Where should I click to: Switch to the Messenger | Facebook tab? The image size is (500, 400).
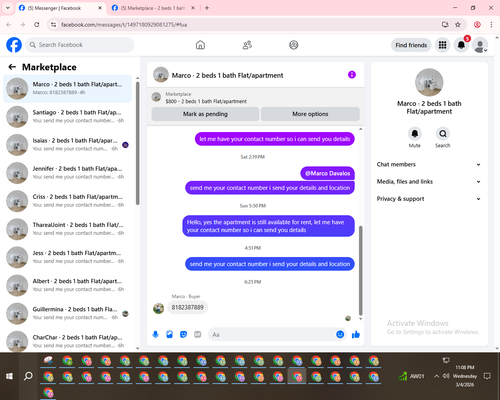(x=60, y=8)
